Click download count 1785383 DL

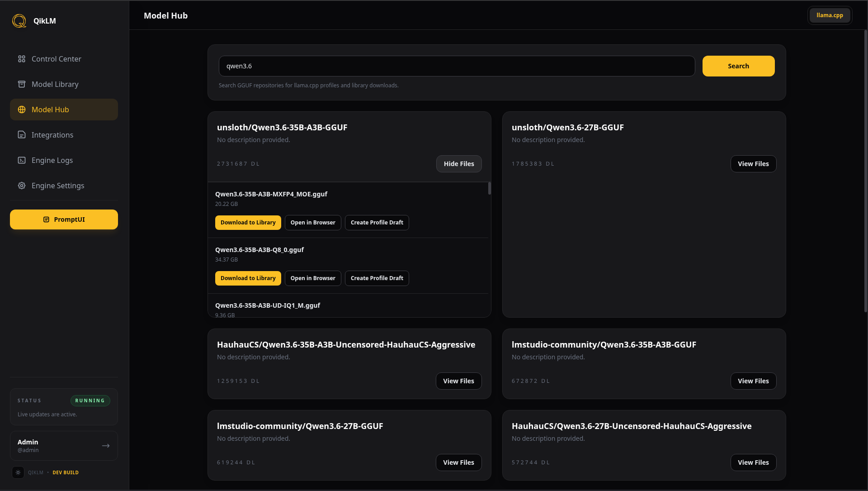coord(533,164)
